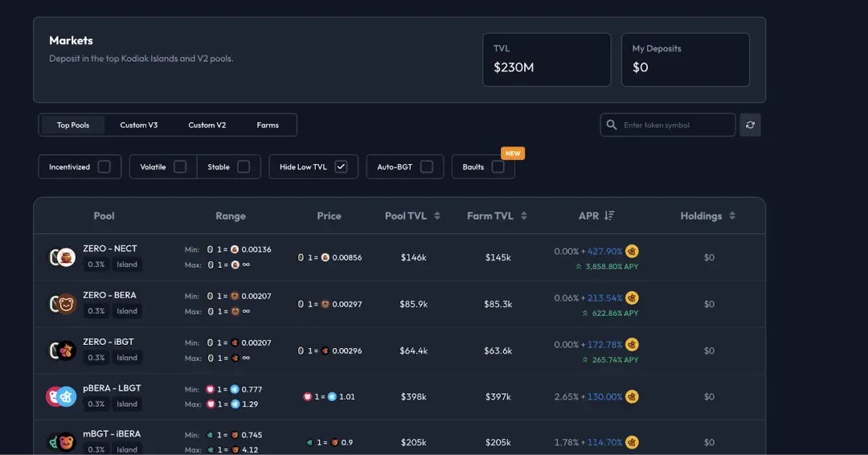Toggle the Auto-BGT checkbox
This screenshot has height=455, width=868.
pyautogui.click(x=426, y=166)
